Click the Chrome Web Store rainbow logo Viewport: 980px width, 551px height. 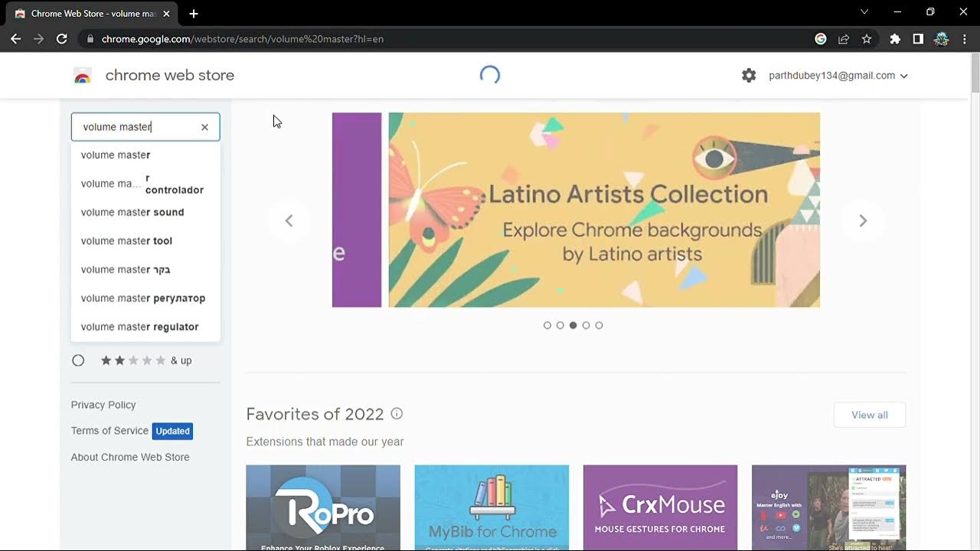click(83, 76)
